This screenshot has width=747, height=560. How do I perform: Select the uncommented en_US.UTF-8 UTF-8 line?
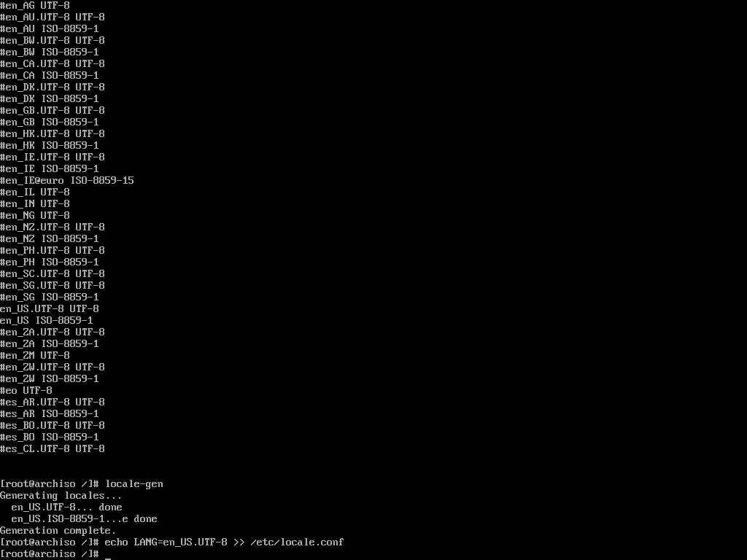point(50,308)
